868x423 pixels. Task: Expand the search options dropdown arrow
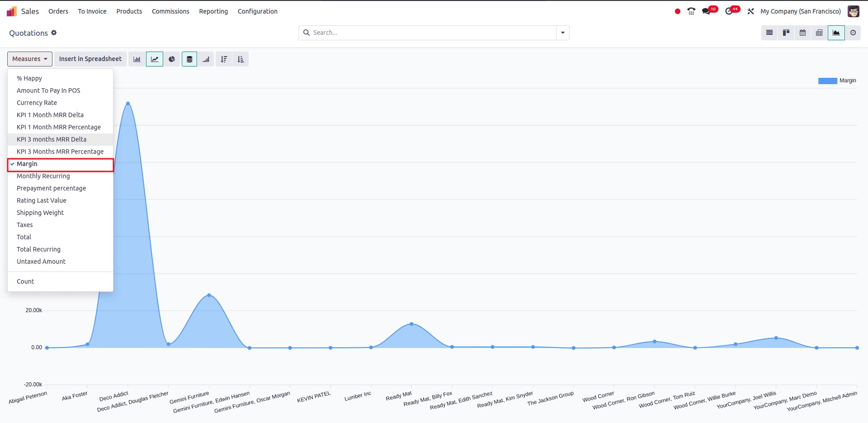(x=563, y=33)
